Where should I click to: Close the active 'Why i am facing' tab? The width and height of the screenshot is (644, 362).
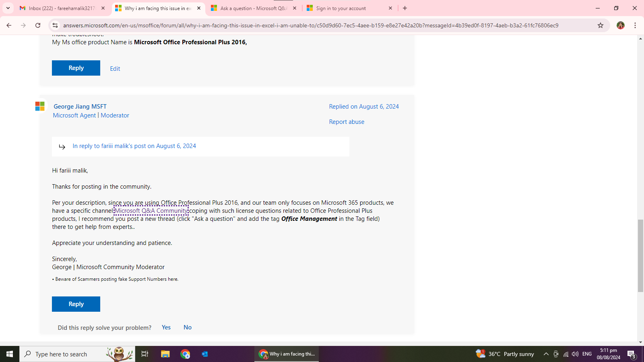tap(199, 8)
